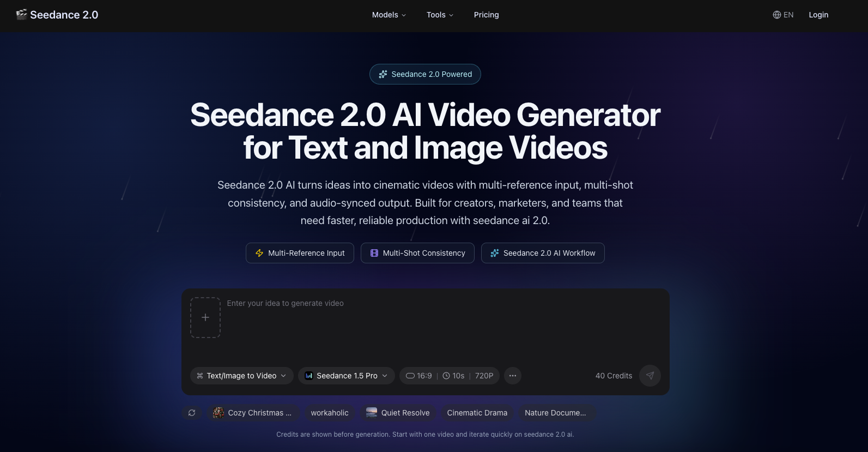The height and width of the screenshot is (452, 868).
Task: Click the globe language icon
Action: point(777,15)
